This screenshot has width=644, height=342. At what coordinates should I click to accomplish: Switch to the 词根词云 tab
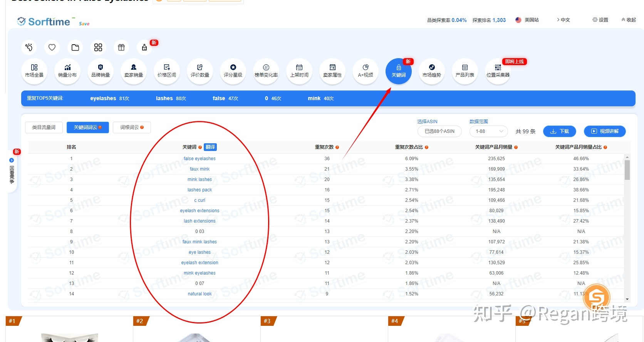click(x=132, y=127)
